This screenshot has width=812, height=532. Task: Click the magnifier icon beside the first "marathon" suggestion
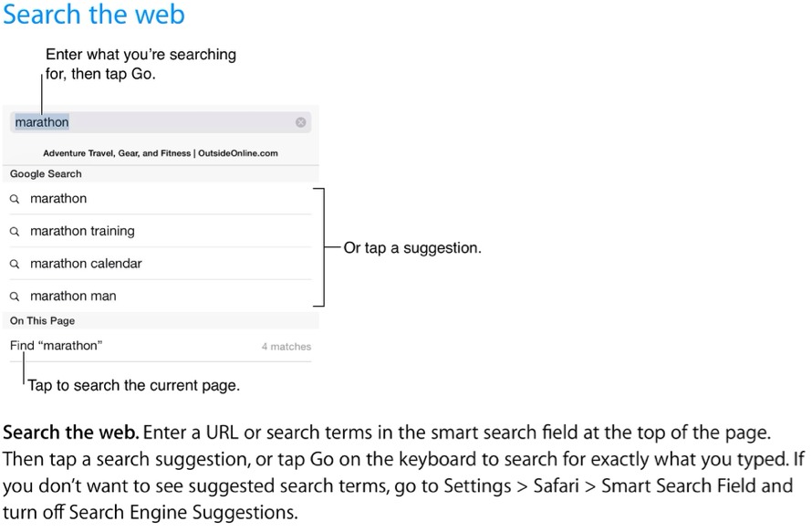coord(15,199)
